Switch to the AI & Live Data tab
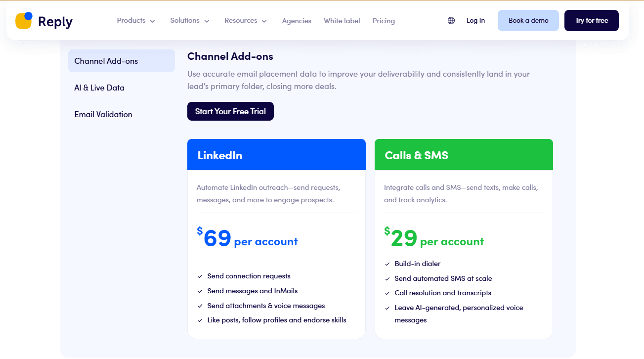The width and height of the screenshot is (644, 359). 99,88
